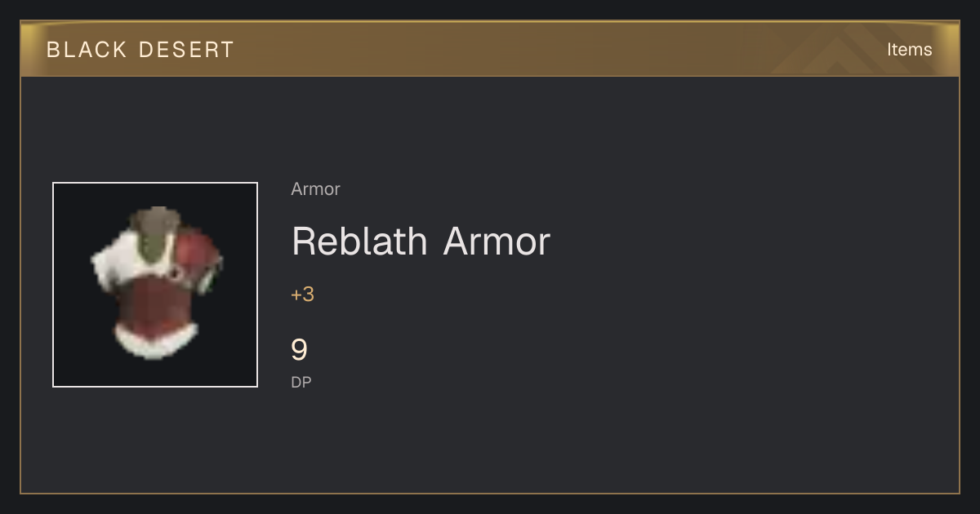Click the white fur trim at the armor's bottom
Screen dimensions: 980x514
point(155,341)
